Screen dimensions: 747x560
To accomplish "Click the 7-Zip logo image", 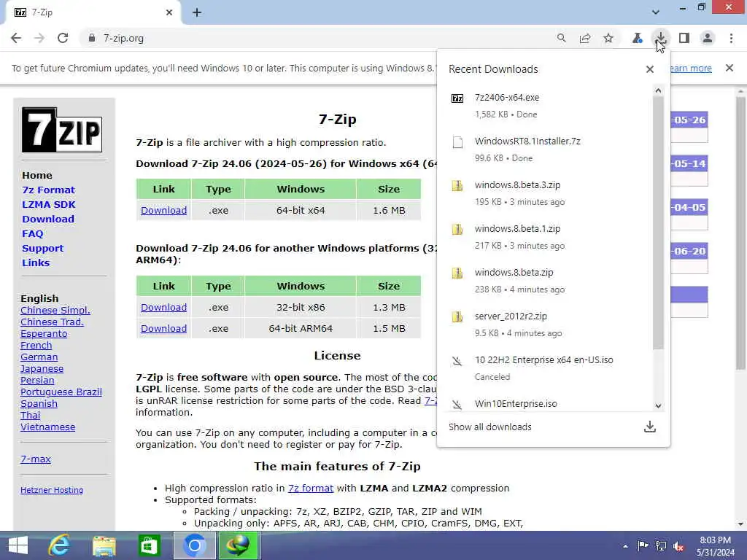I will tap(62, 130).
